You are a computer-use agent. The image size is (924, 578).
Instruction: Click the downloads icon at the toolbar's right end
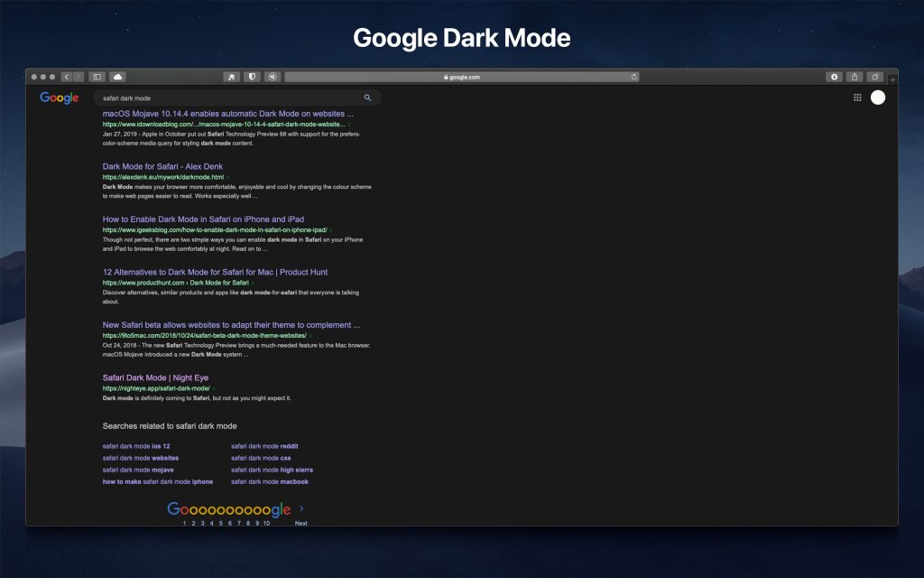click(x=834, y=77)
